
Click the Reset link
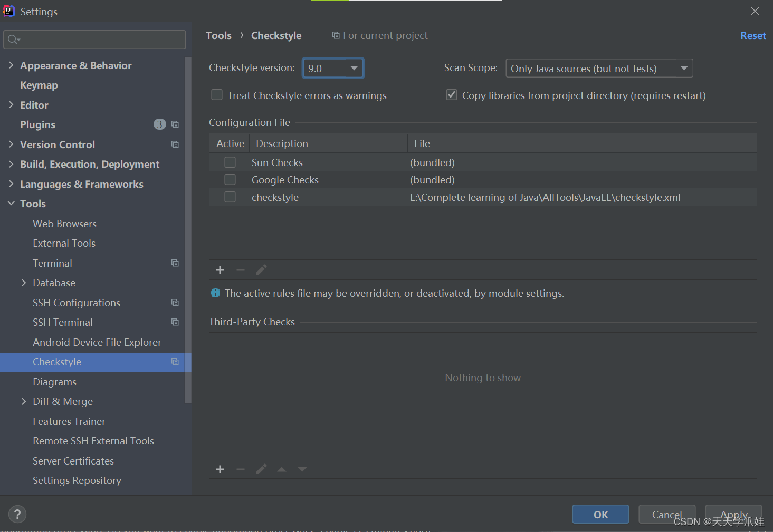(x=753, y=35)
